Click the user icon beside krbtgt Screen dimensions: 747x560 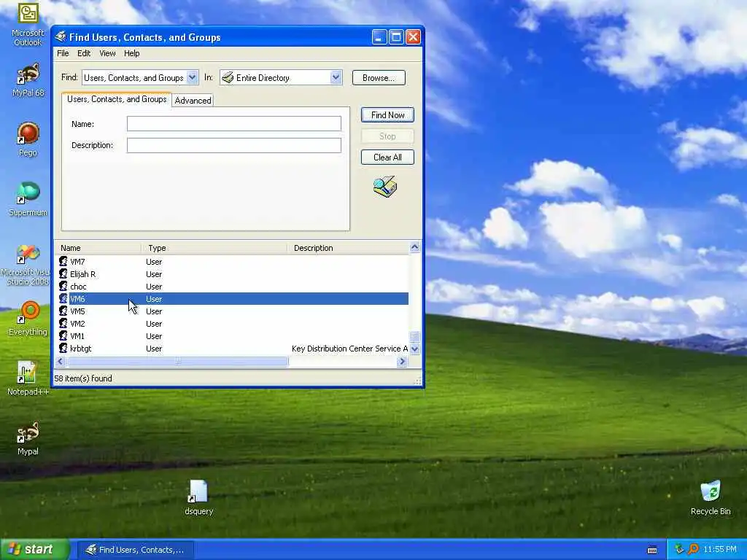(x=63, y=348)
